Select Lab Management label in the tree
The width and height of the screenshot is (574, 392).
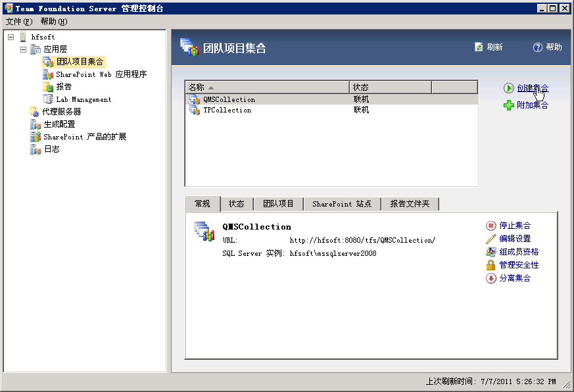pyautogui.click(x=84, y=99)
